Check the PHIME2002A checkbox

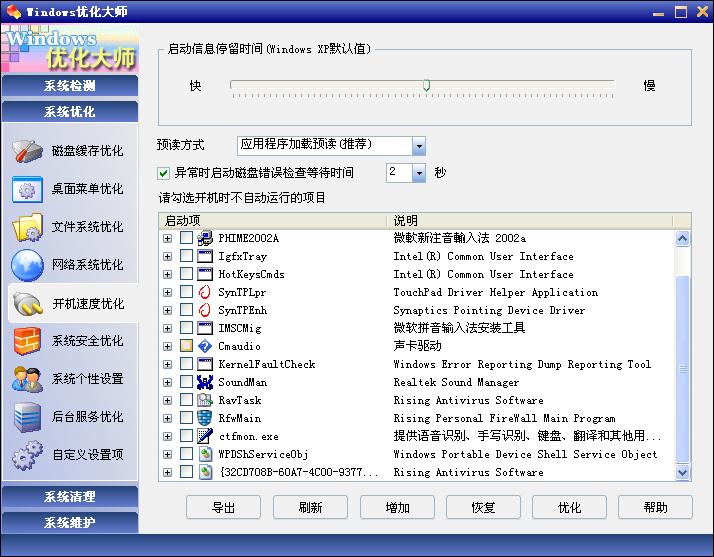coord(186,238)
